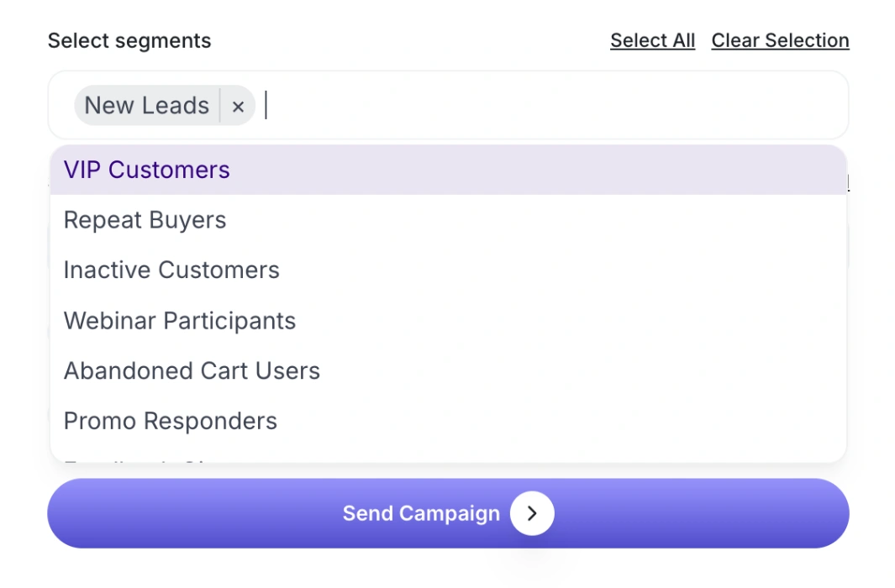
Task: Click Clear Selection to deselect all segments
Action: click(x=780, y=39)
